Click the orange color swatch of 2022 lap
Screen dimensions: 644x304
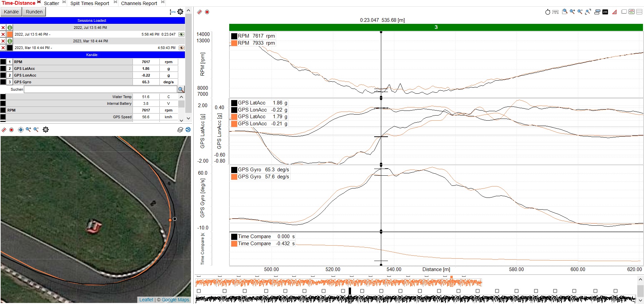(10, 34)
